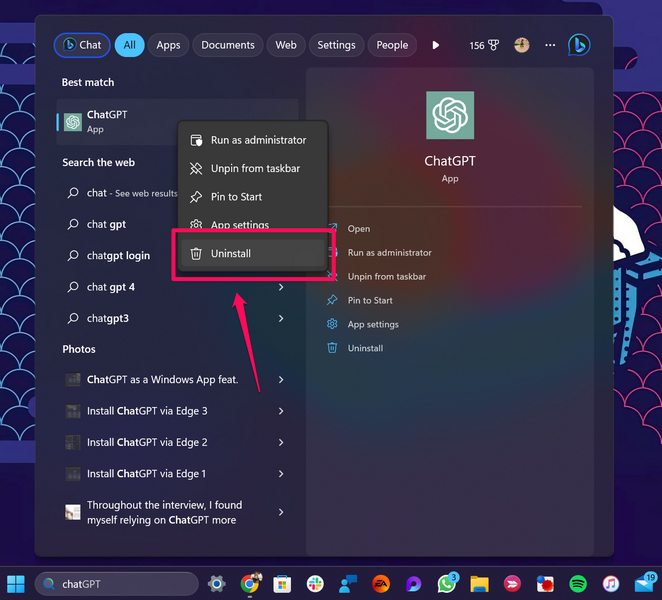Click Run as administrator in details pane

point(389,252)
